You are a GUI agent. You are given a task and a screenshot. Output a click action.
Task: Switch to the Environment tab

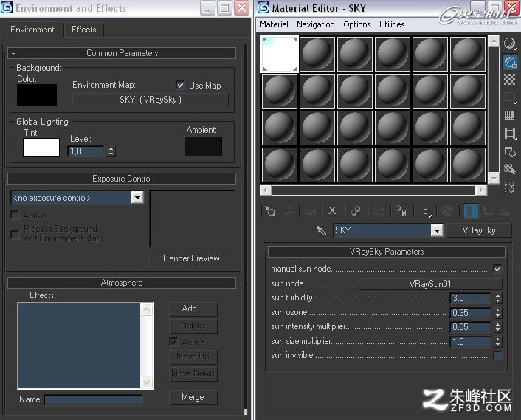pyautogui.click(x=32, y=30)
